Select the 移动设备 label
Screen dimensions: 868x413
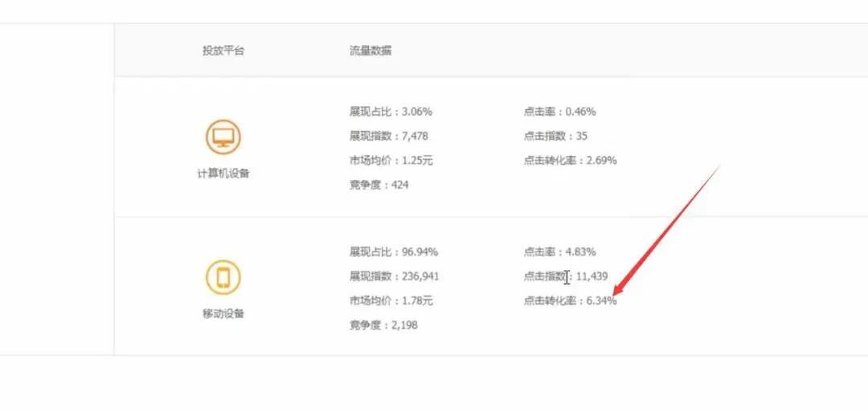pyautogui.click(x=223, y=313)
